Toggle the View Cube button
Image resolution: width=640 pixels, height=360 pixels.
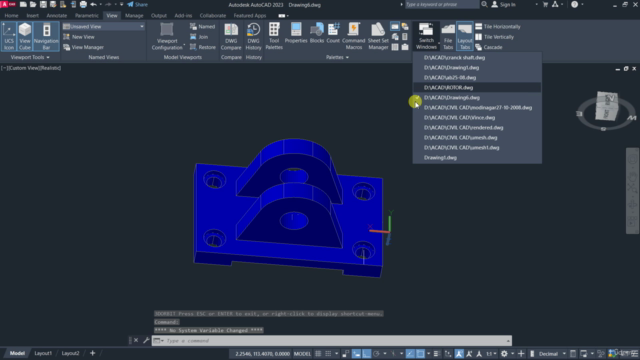click(25, 36)
